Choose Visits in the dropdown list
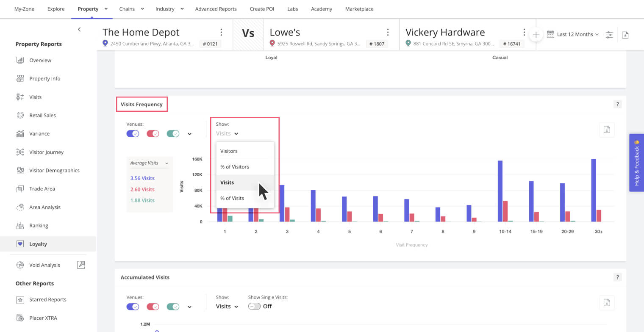Screen dimensions: 644x332 coord(245,183)
